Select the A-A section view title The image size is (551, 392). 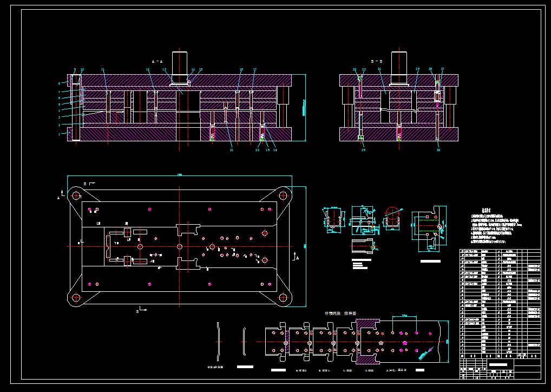(157, 62)
